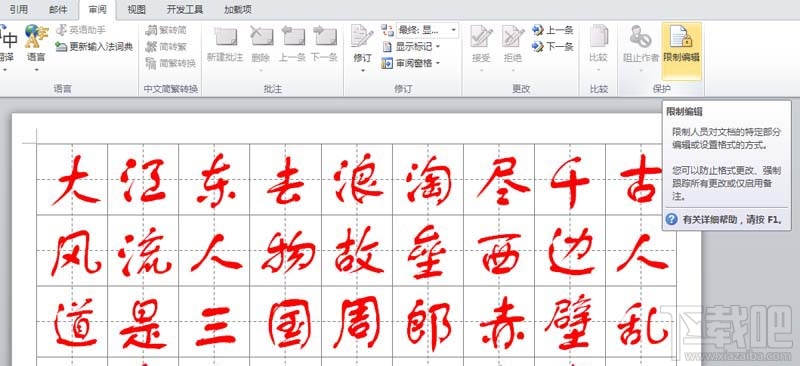This screenshot has height=366, width=800.
Task: Go to next change 下一条 in 更改
Action: [x=553, y=46]
